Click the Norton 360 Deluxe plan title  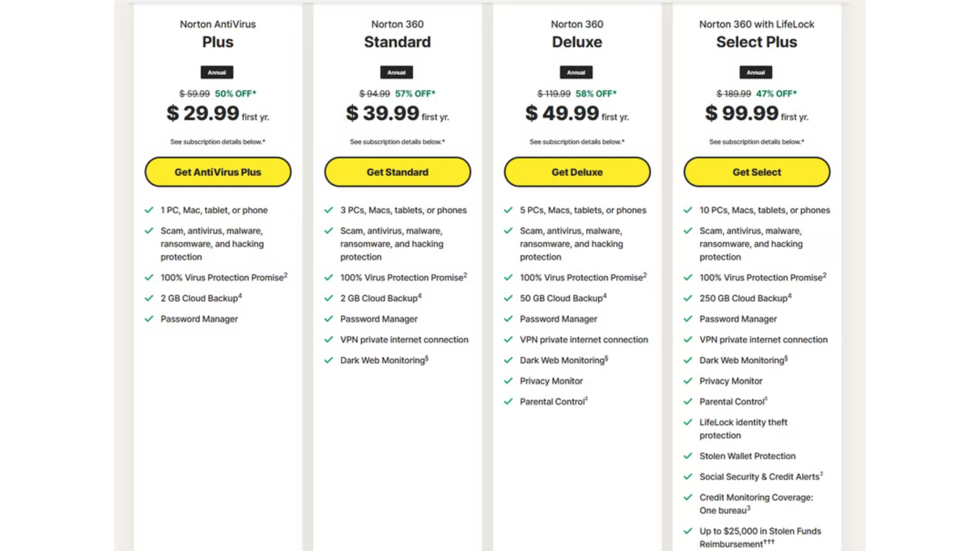pos(577,42)
